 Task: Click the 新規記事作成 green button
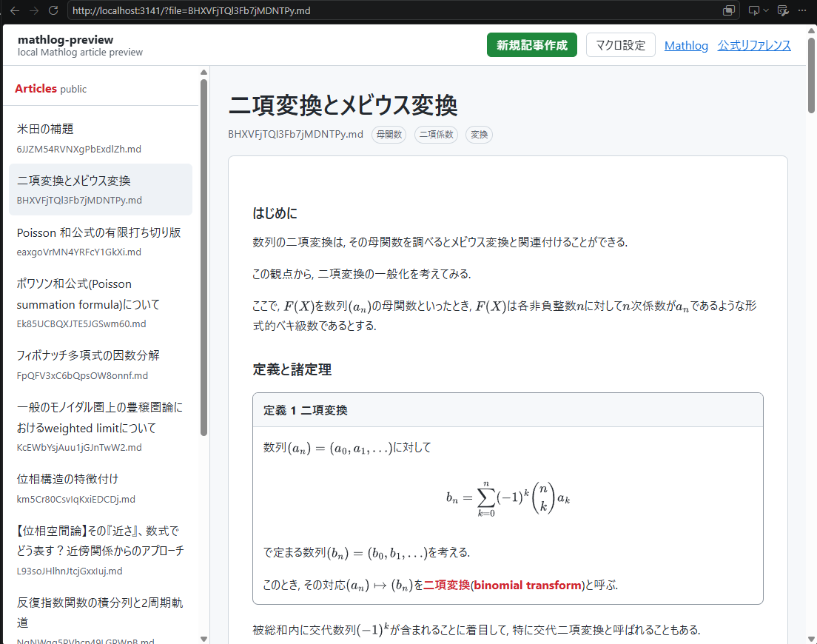point(532,45)
